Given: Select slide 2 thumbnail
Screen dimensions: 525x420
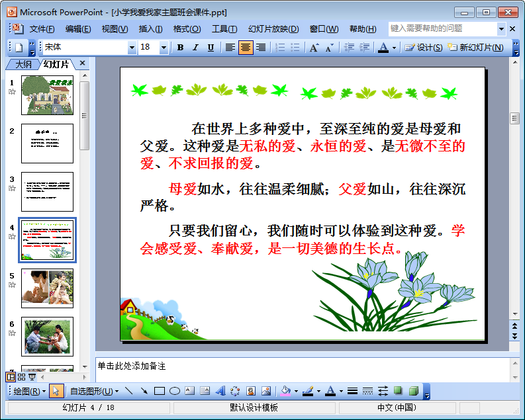Looking at the screenshot, I should click(47, 144).
